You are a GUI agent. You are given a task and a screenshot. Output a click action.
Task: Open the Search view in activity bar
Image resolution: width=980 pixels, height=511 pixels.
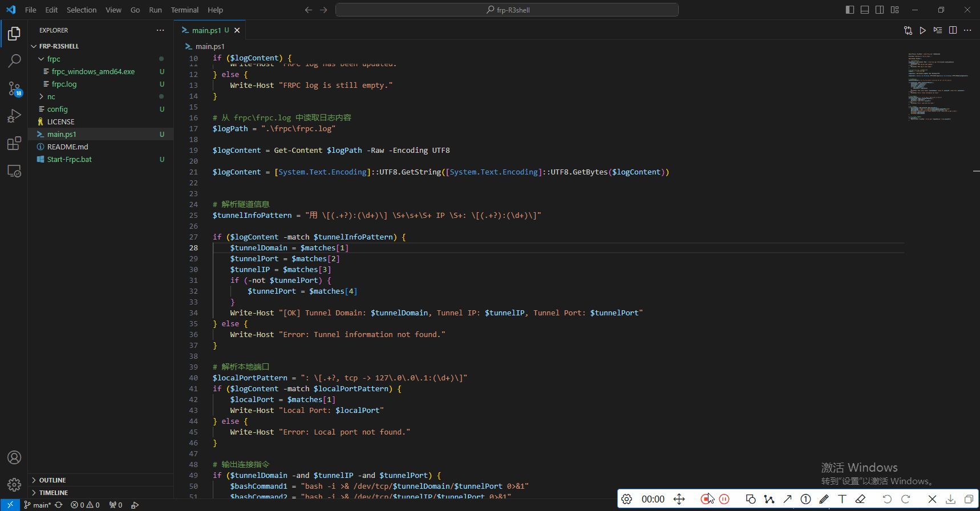click(14, 61)
